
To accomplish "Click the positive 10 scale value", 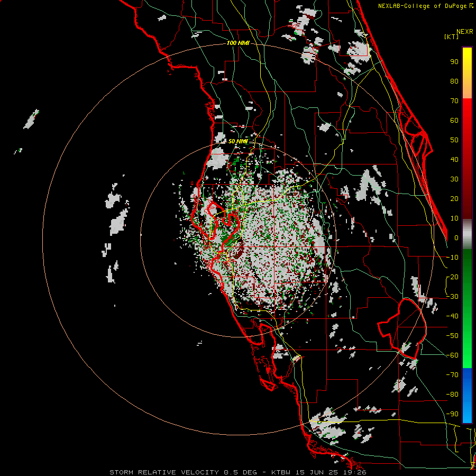I will tap(454, 218).
